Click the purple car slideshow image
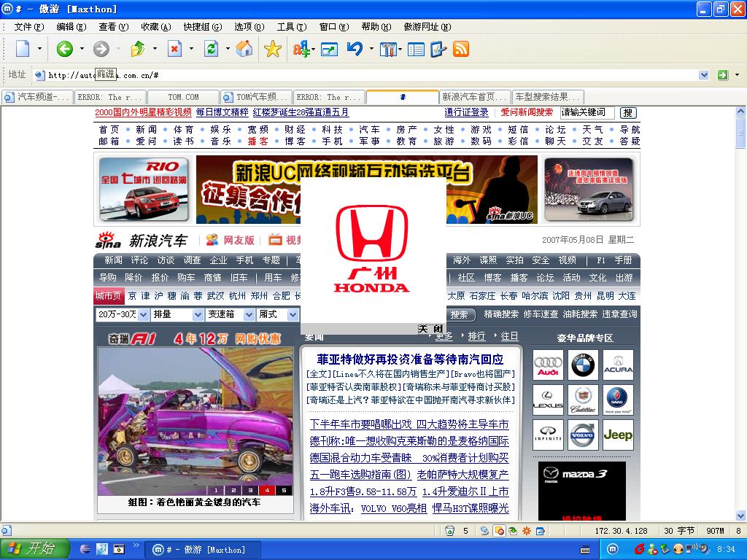747x560 pixels. coord(195,421)
